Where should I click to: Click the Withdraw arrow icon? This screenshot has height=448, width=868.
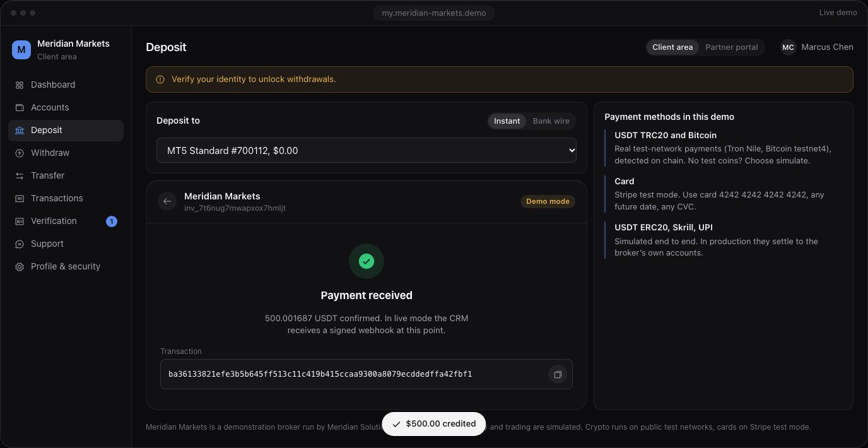(20, 153)
